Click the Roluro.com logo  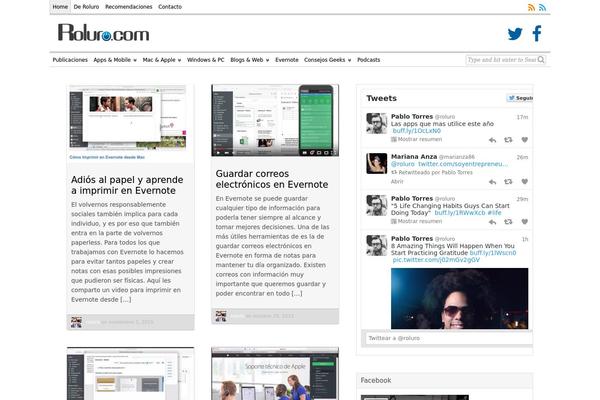point(103,33)
